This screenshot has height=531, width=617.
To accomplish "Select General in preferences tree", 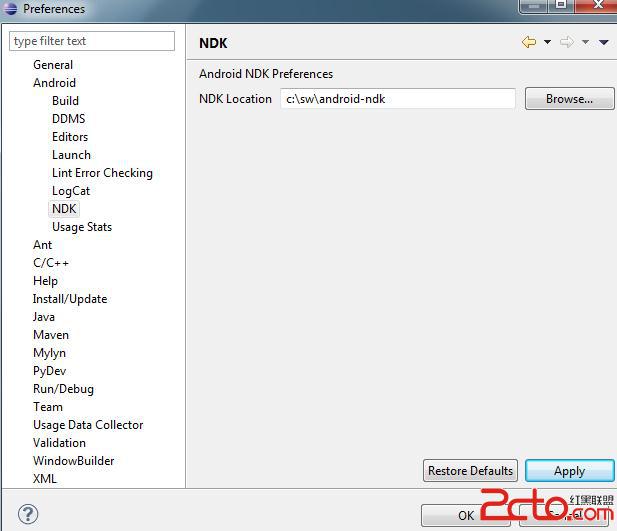I will [x=53, y=65].
